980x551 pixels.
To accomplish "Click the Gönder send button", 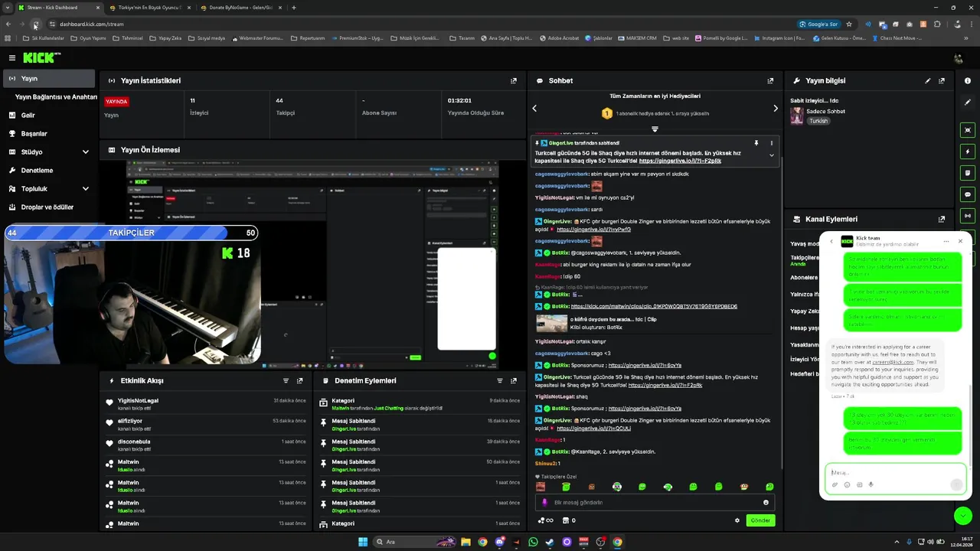I will [x=760, y=520].
